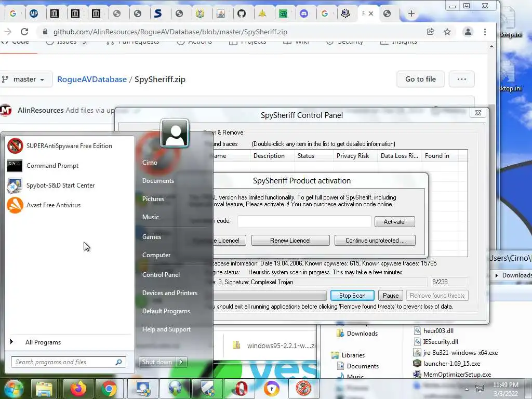Screen dimensions: 532x399
Task: Open Computer from Start menu
Action: pyautogui.click(x=156, y=255)
